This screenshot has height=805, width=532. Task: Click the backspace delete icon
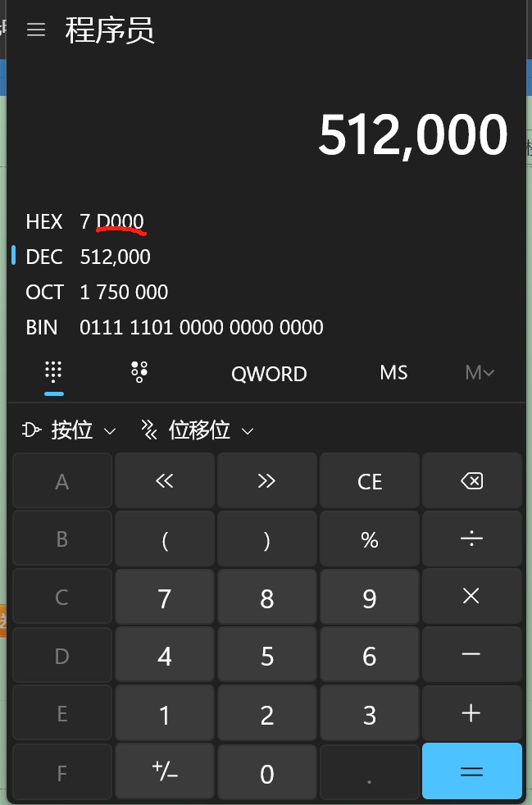coord(472,481)
